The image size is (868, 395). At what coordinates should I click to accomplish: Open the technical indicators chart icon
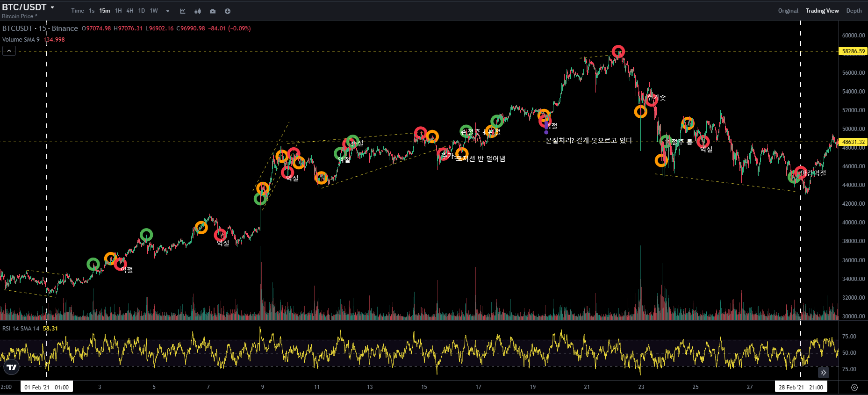pyautogui.click(x=183, y=11)
